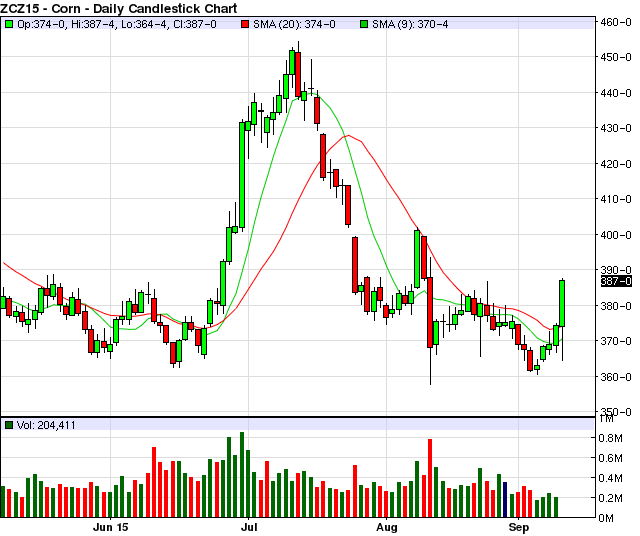Click the '420-0' price axis label
The width and height of the screenshot is (640, 536).
(x=616, y=164)
